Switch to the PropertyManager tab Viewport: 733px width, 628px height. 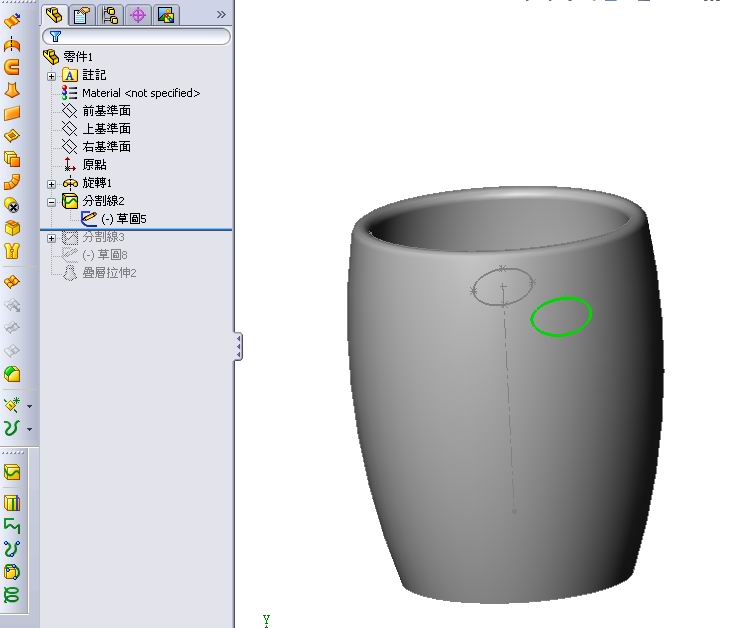point(82,15)
